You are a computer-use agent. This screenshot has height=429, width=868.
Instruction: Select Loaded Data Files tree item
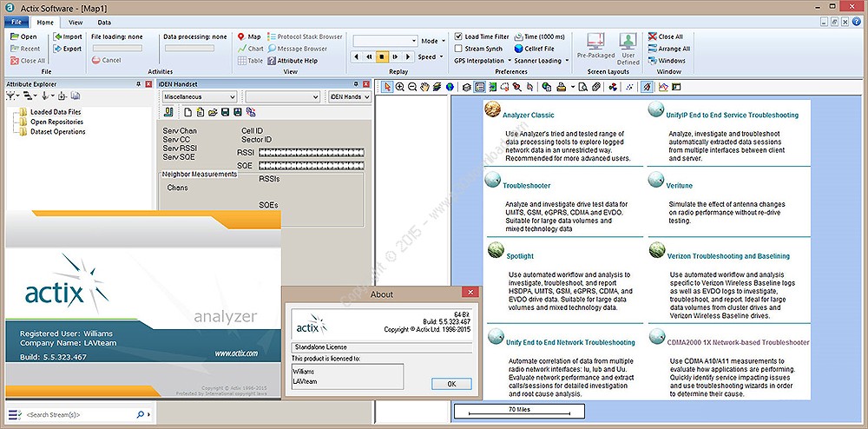[56, 112]
